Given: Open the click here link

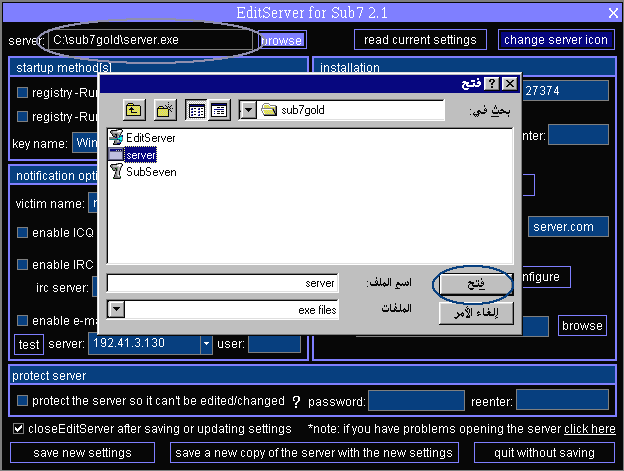Looking at the screenshot, I should point(589,428).
